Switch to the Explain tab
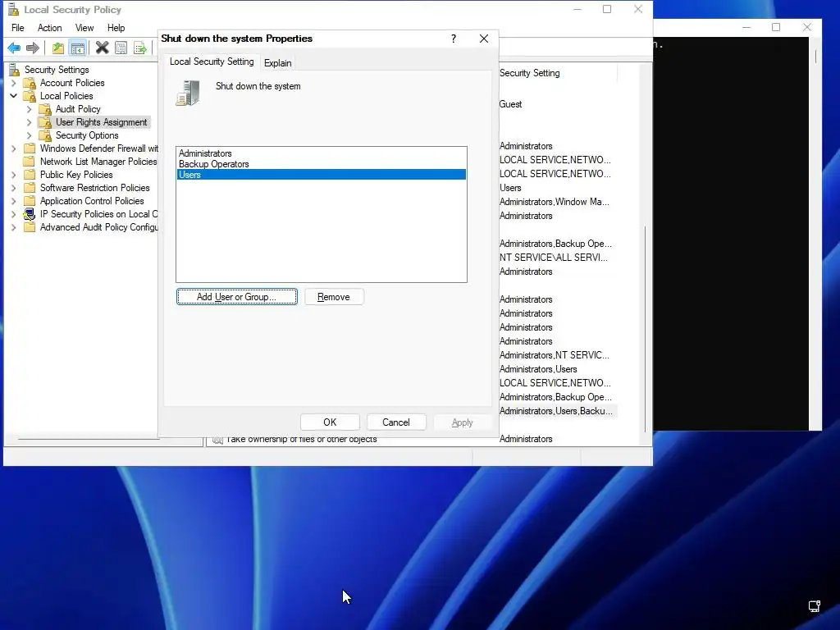Viewport: 840px width, 630px height. (277, 63)
